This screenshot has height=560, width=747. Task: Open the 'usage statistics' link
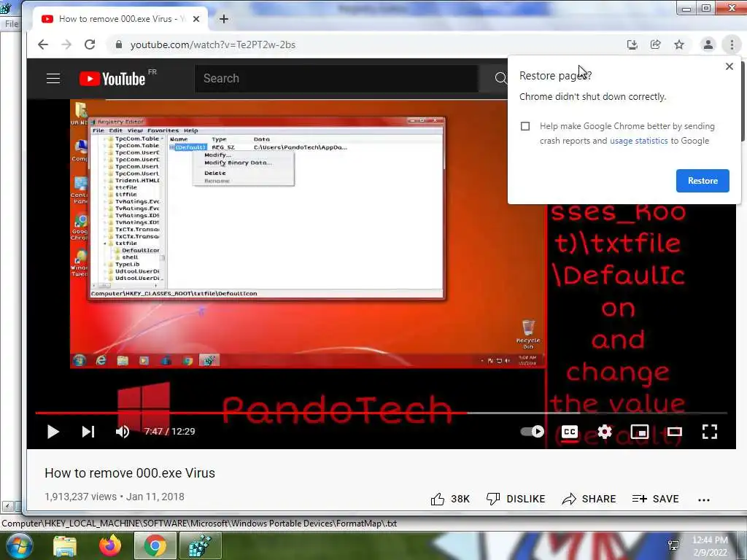click(638, 141)
